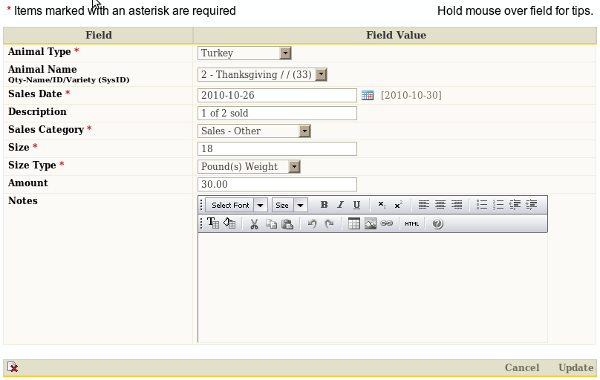Open the Select Font dropdown
Screen dimensions: 600x380
point(236,205)
